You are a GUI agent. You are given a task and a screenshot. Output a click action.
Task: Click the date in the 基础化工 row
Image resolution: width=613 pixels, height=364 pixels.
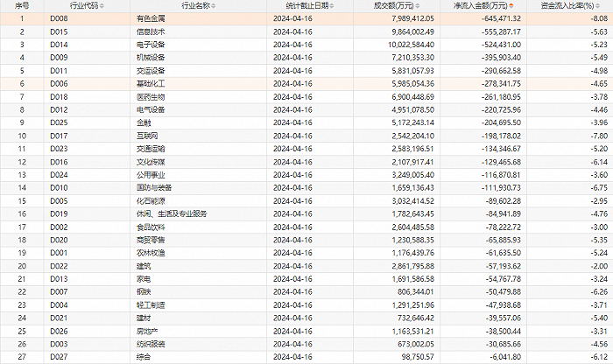tap(292, 84)
